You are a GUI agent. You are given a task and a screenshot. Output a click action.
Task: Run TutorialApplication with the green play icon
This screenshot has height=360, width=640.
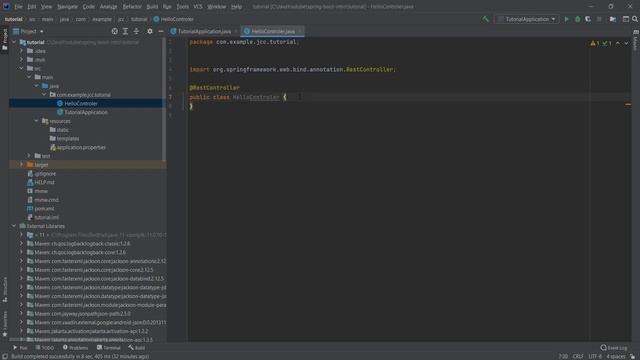567,19
